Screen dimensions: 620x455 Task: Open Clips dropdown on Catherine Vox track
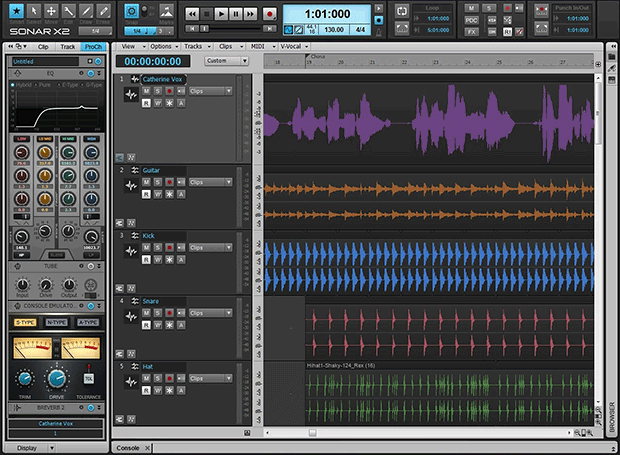click(x=210, y=91)
